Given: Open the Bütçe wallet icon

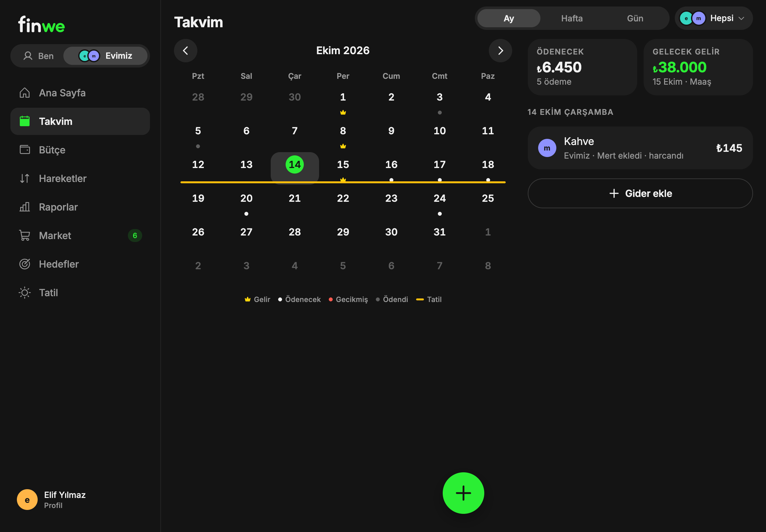Looking at the screenshot, I should (x=25, y=150).
